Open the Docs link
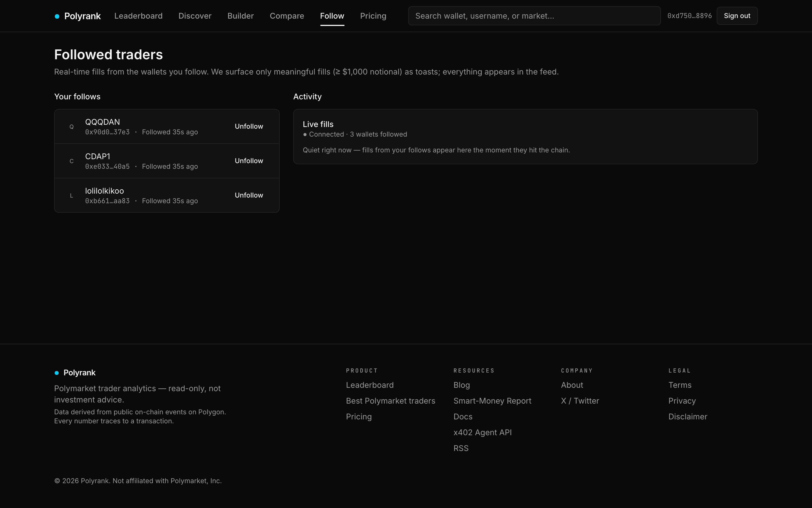 click(463, 417)
